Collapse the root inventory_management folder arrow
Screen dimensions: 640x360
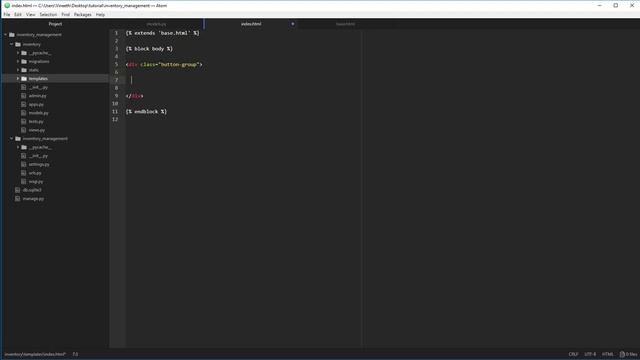[x=6, y=35]
